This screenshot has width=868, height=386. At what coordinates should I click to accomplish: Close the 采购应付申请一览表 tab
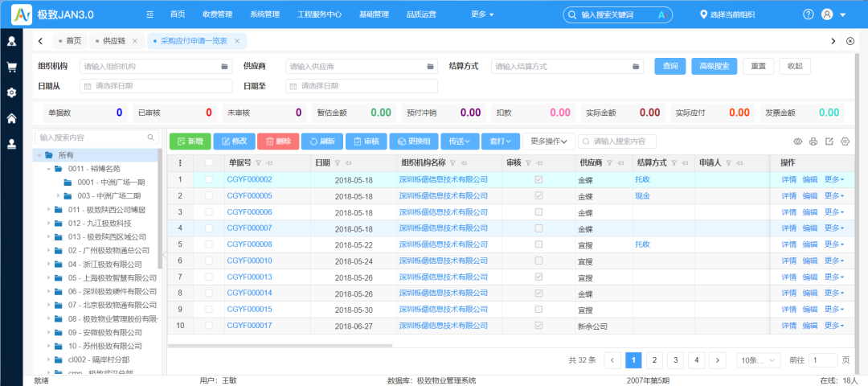(x=237, y=41)
